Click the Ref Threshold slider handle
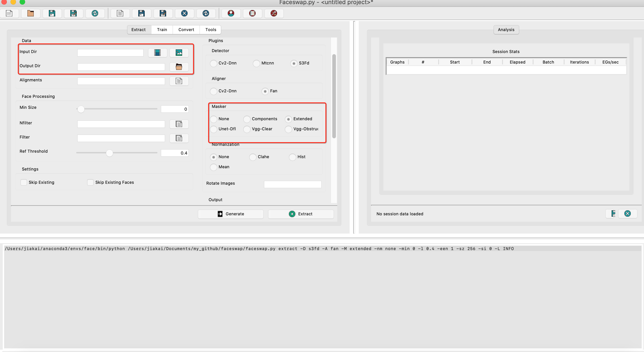 pyautogui.click(x=109, y=153)
